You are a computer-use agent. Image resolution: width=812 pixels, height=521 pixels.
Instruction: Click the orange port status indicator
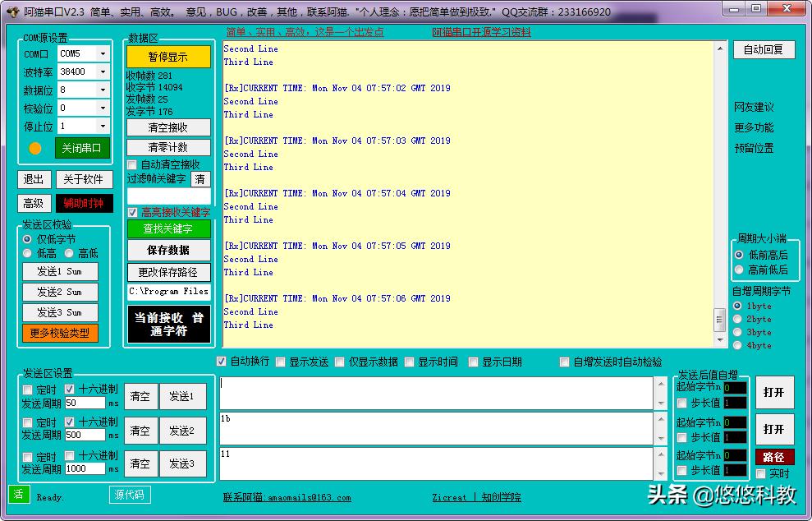(35, 148)
